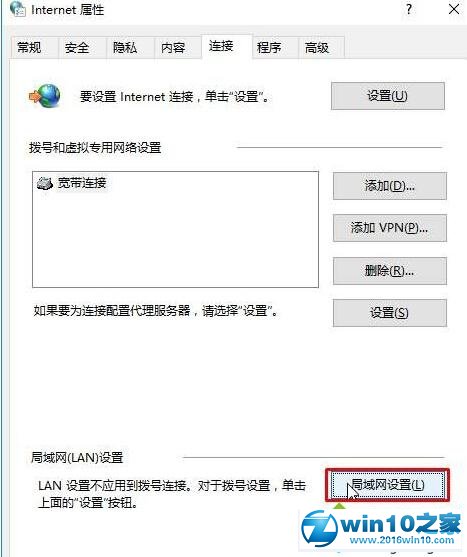Click 添加 VPN(P)... button
467x557 pixels.
(390, 228)
